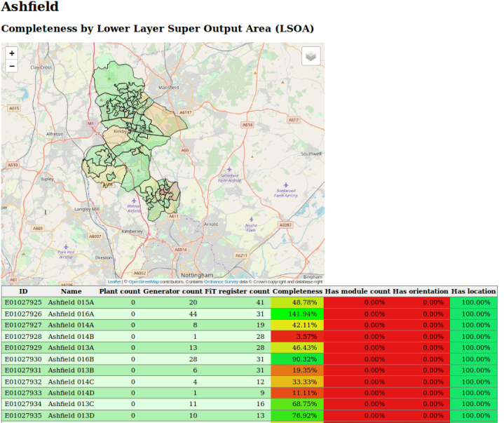The image size is (504, 423).
Task: Click the 48.78% completeness cell
Action: coord(297,302)
